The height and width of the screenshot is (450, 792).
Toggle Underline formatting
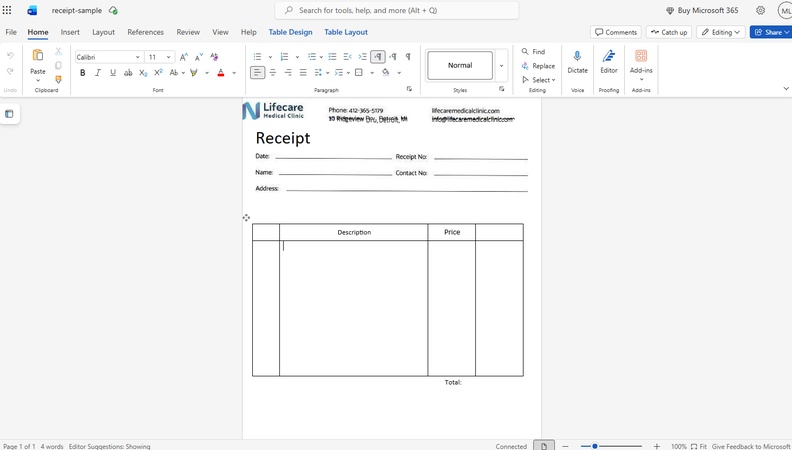pyautogui.click(x=113, y=73)
